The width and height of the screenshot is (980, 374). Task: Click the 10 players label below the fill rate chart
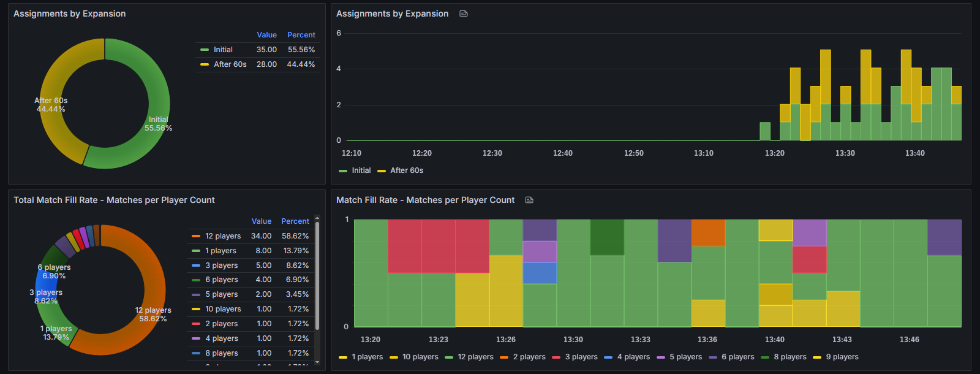[x=420, y=357]
